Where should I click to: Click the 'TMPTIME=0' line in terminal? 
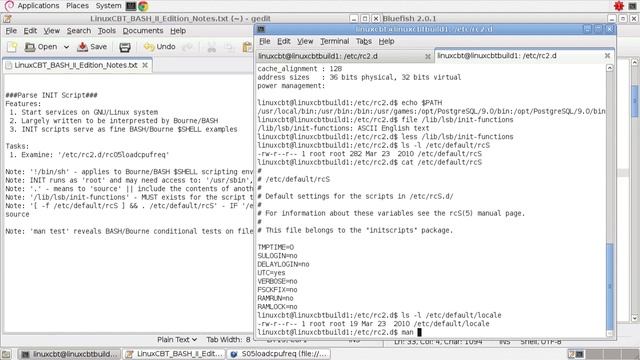pyautogui.click(x=276, y=247)
